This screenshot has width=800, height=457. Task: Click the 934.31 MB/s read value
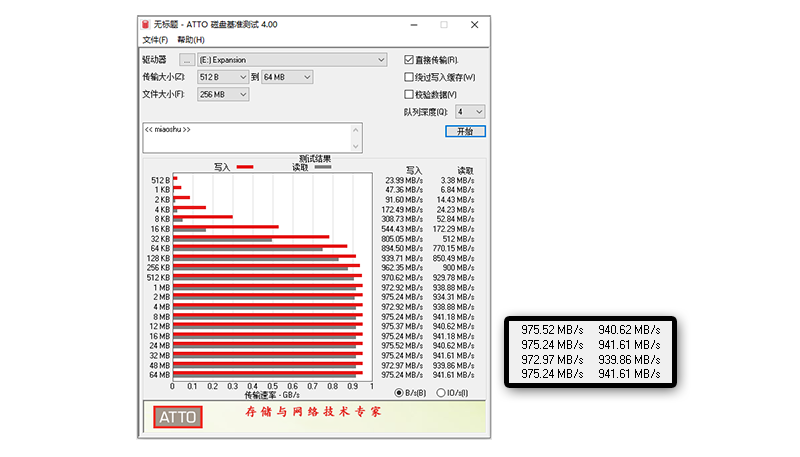[x=454, y=297]
